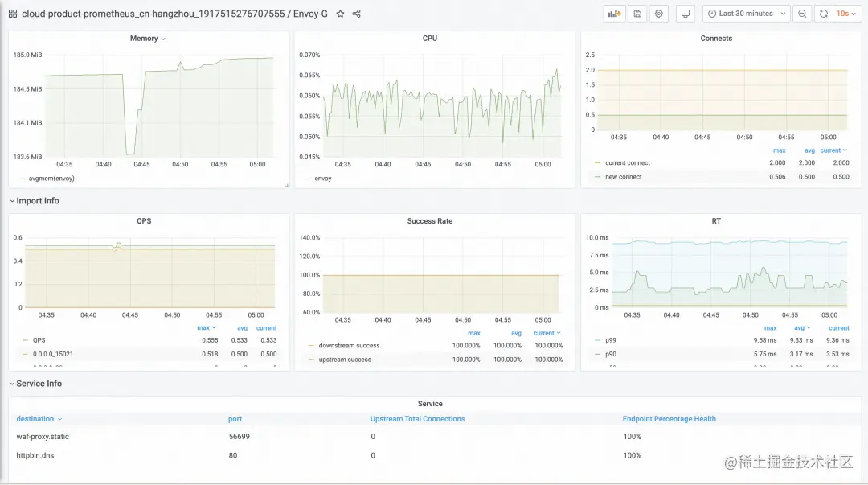
Task: Toggle the downstream success series
Action: coord(349,345)
